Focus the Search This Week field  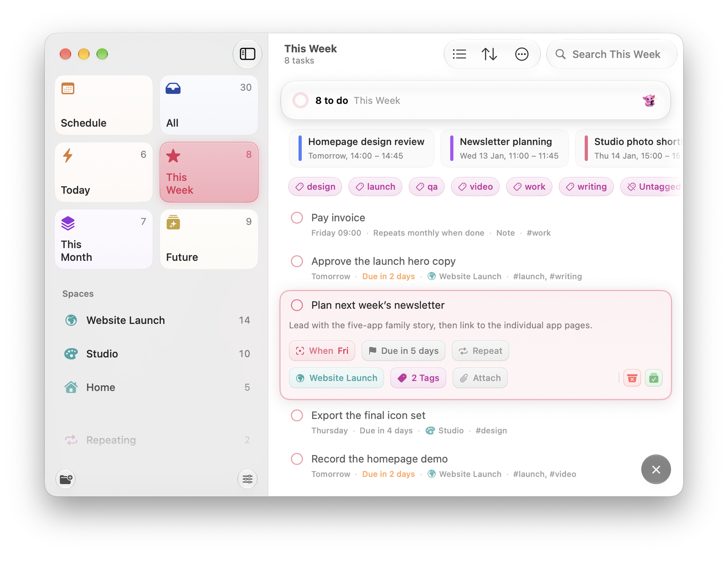point(611,54)
